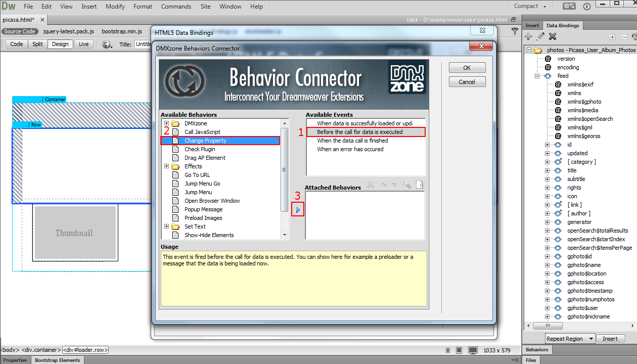Click the Dreamweaver Dw logo
The image size is (637, 364).
pyautogui.click(x=9, y=7)
